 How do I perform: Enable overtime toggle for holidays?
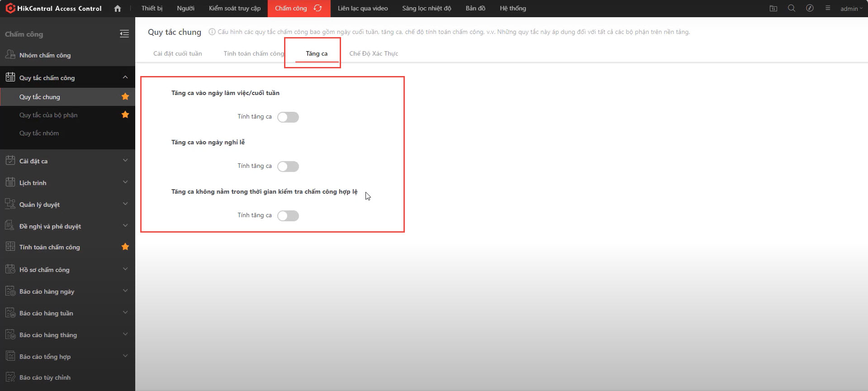click(288, 167)
